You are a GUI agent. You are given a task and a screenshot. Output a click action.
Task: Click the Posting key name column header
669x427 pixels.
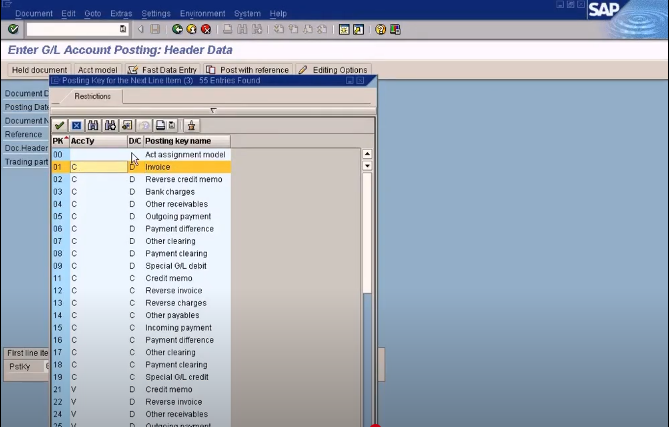[187, 141]
